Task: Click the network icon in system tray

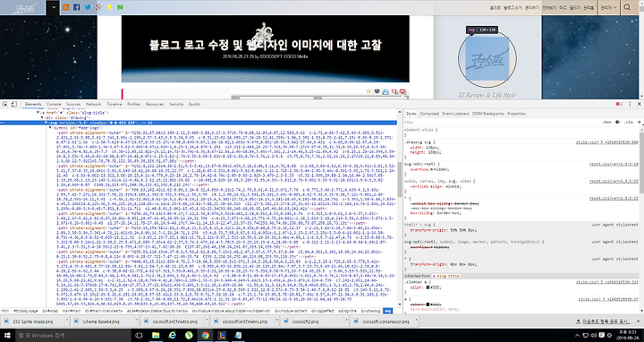Action: click(586, 336)
